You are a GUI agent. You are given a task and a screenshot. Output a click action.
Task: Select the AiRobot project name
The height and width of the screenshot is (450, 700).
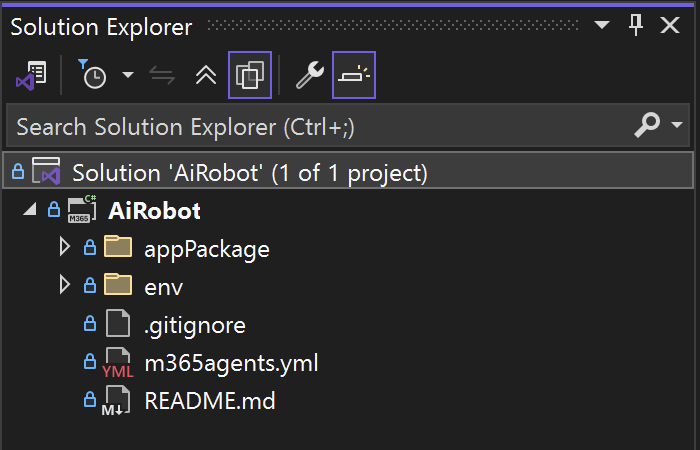[154, 210]
